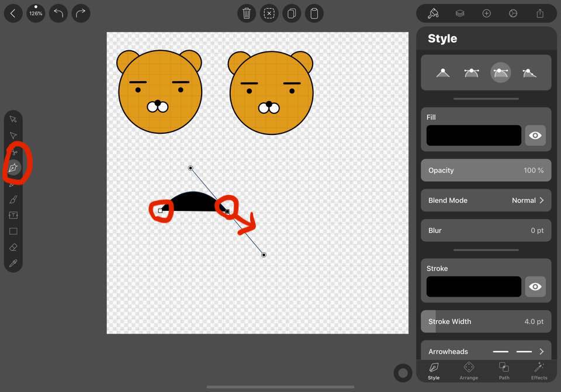
Task: Select the Rectangle shape tool
Action: [13, 231]
